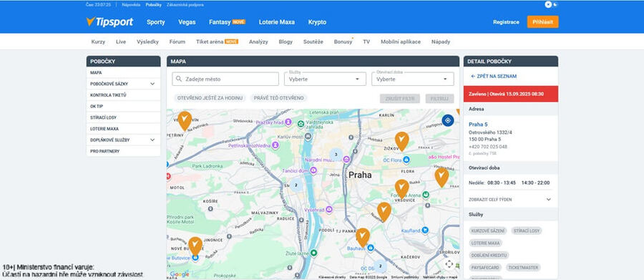Expand Pobočkové sázky submenu
This screenshot has height=280, width=644.
tap(152, 84)
